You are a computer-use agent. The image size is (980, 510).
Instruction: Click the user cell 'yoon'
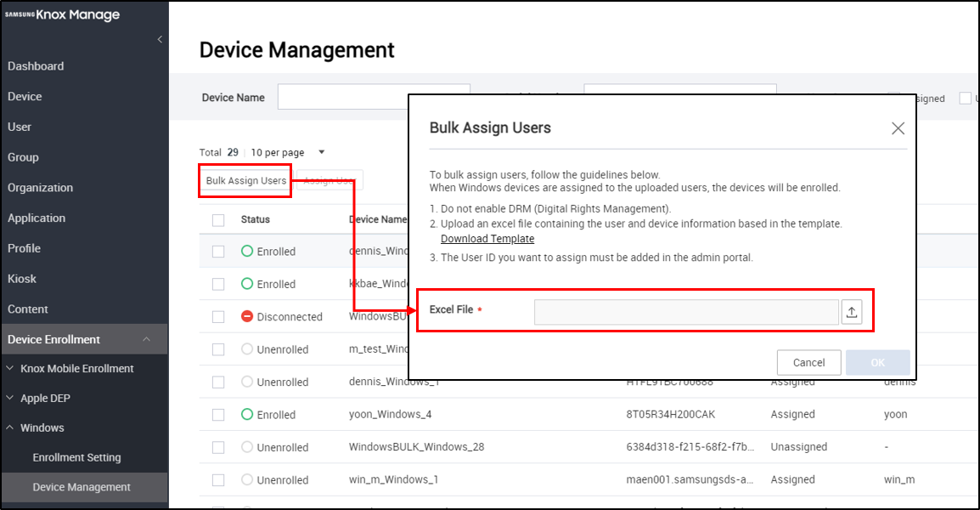896,414
